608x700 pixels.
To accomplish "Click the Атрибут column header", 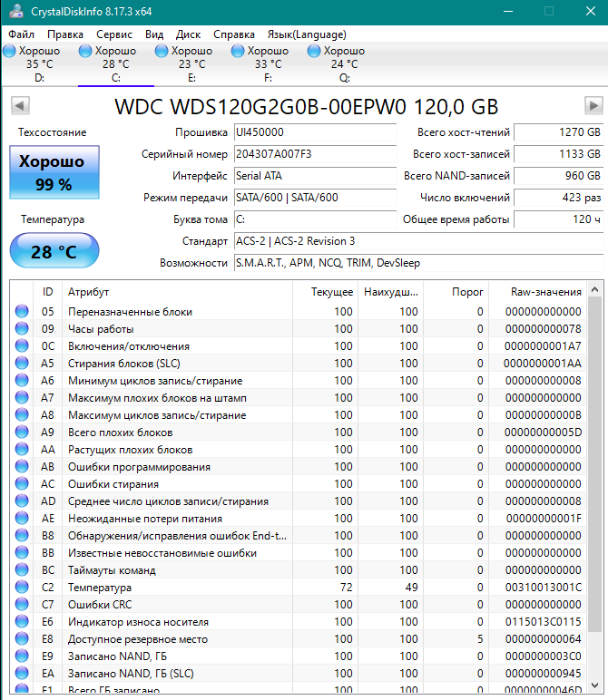I will click(177, 292).
